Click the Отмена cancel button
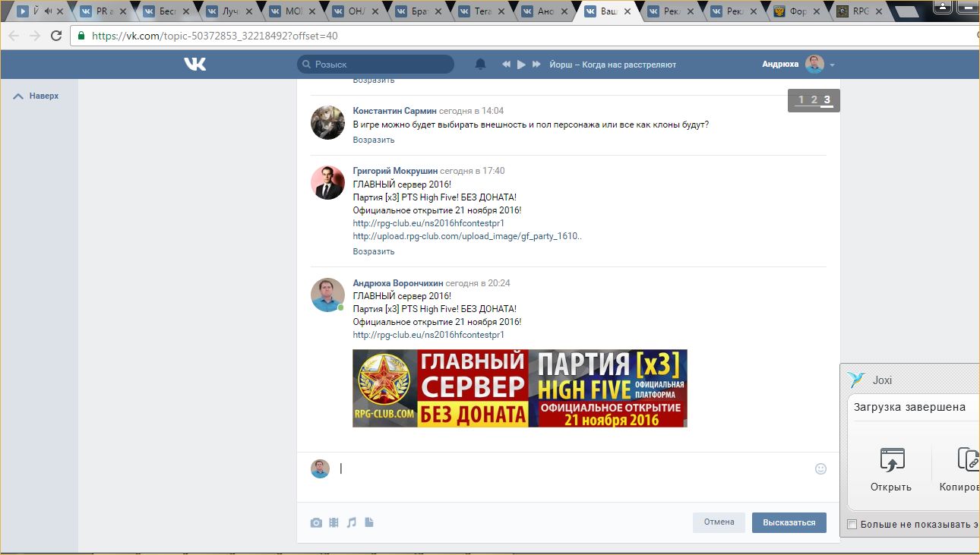 tap(719, 522)
